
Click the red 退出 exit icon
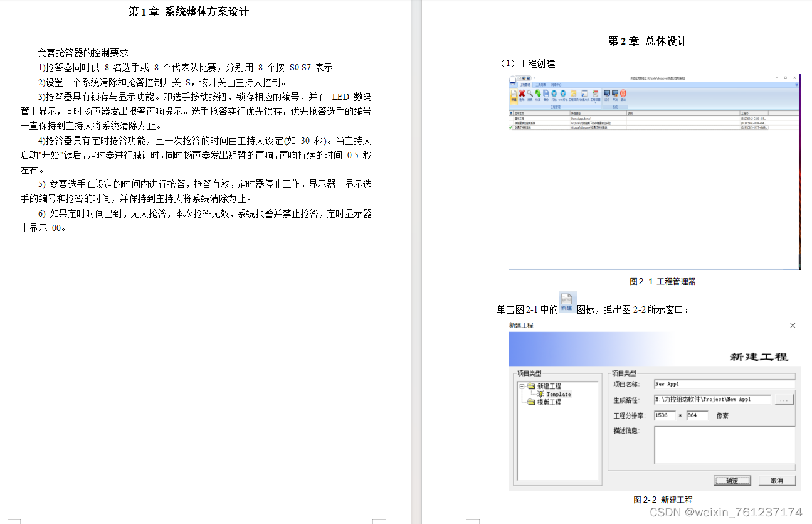[x=623, y=95]
